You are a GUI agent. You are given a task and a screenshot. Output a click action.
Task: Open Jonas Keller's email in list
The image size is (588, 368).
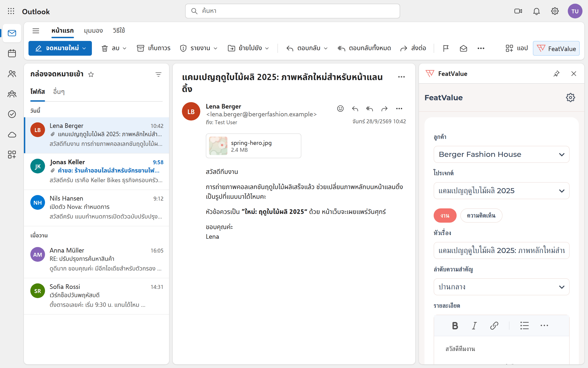(96, 171)
